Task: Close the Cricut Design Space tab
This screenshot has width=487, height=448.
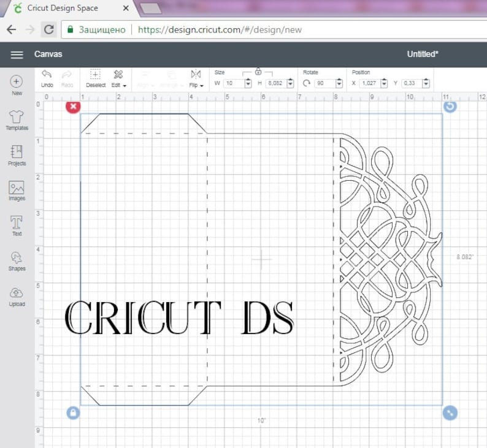Action: pos(126,9)
